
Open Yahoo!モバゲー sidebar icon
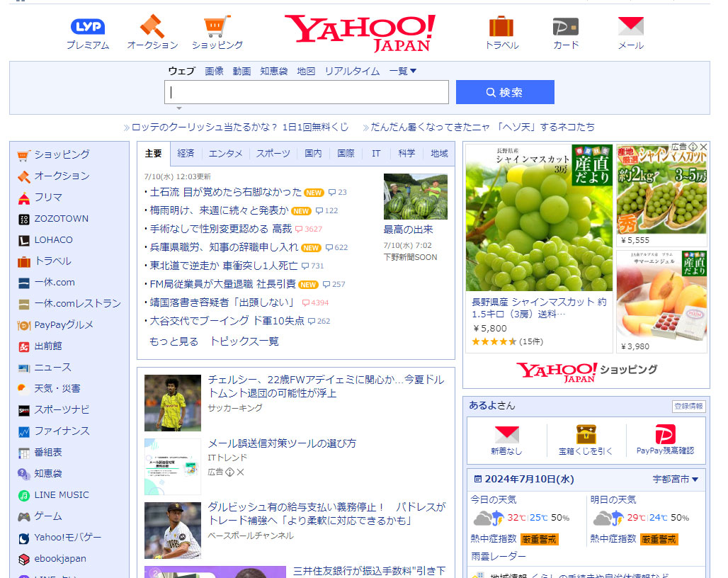pos(23,538)
